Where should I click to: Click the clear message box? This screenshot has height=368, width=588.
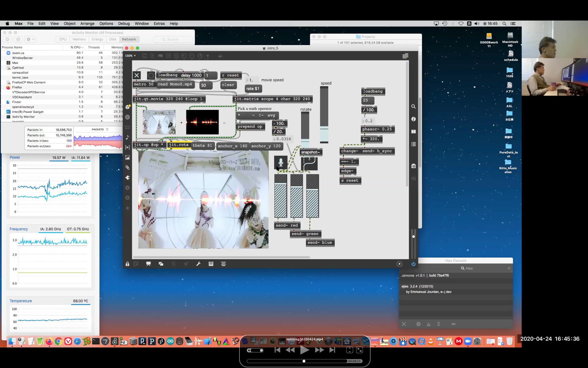click(x=228, y=85)
